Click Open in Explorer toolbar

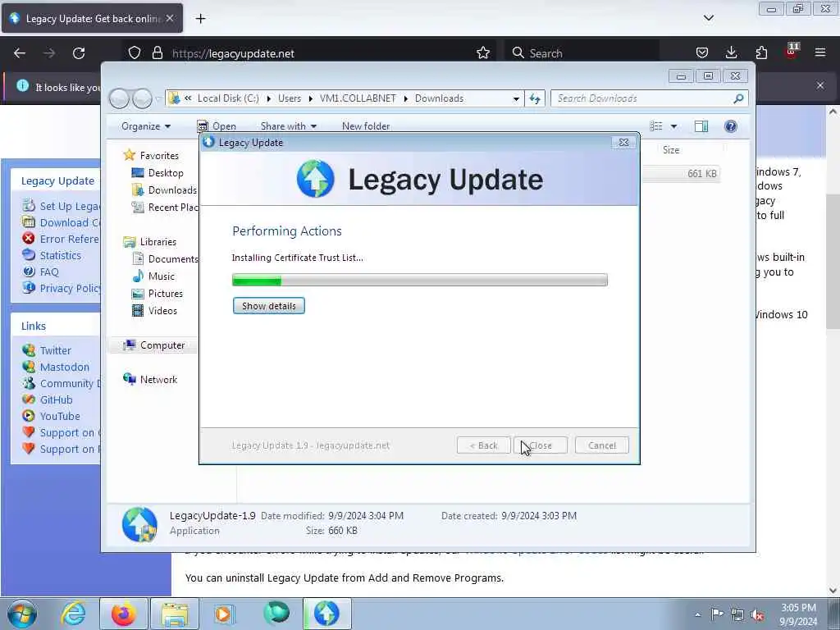pyautogui.click(x=217, y=126)
